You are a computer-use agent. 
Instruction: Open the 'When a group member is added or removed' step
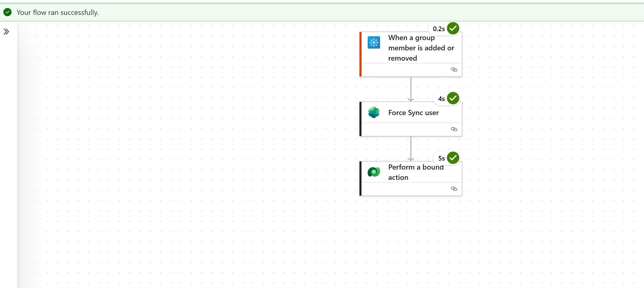point(421,48)
